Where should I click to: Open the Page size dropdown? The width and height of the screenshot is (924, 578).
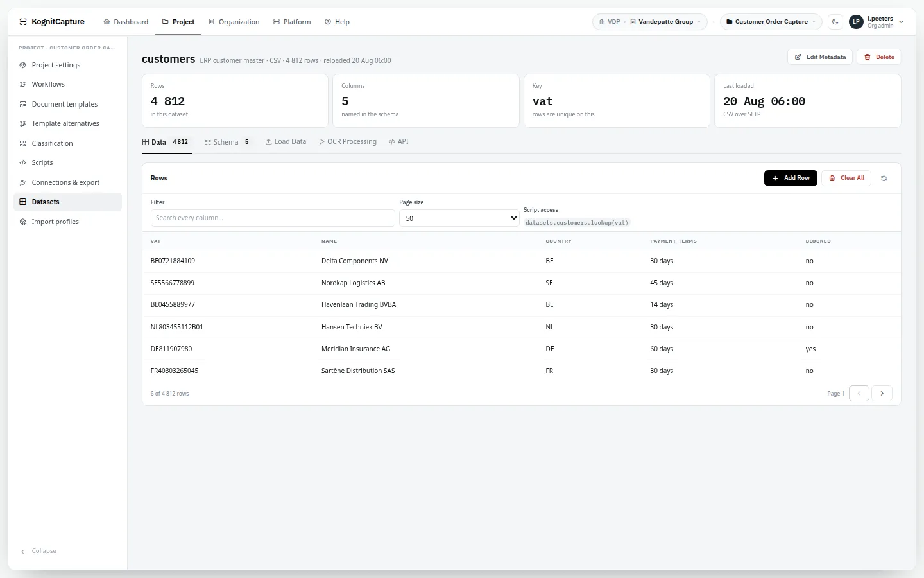459,218
